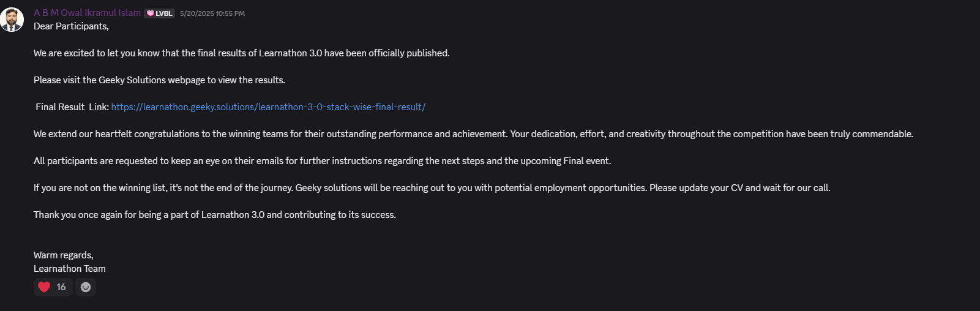Click the reaction count number 16
The width and height of the screenshot is (980, 311).
[x=61, y=287]
